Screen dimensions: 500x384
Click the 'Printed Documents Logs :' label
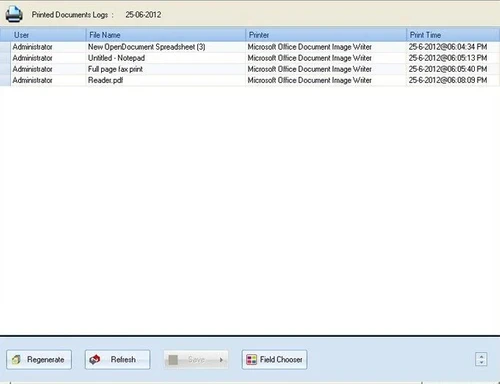[x=73, y=15]
